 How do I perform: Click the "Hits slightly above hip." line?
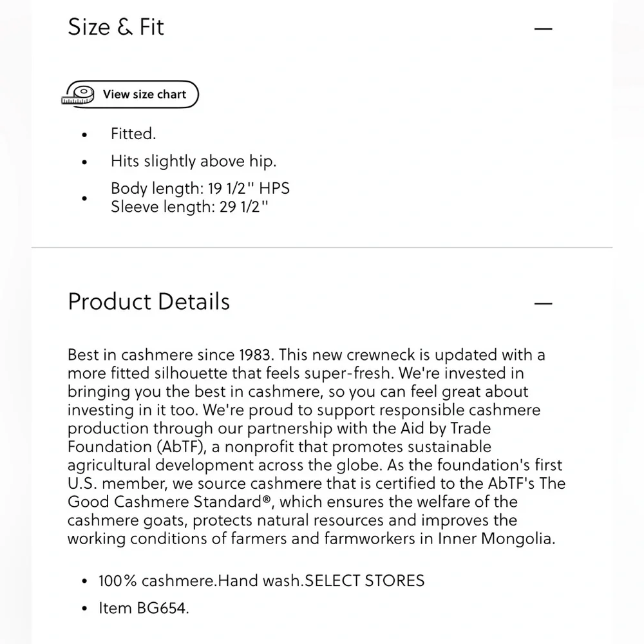pos(193,161)
